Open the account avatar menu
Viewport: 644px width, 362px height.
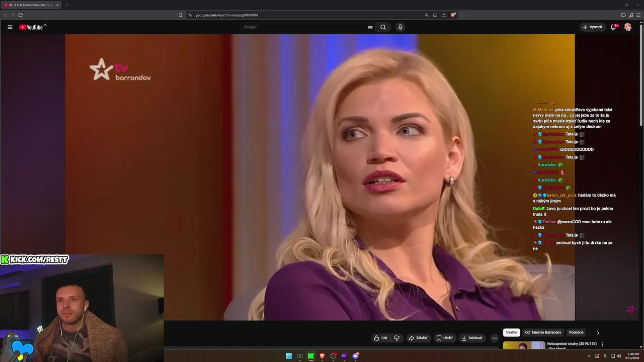[x=628, y=27]
